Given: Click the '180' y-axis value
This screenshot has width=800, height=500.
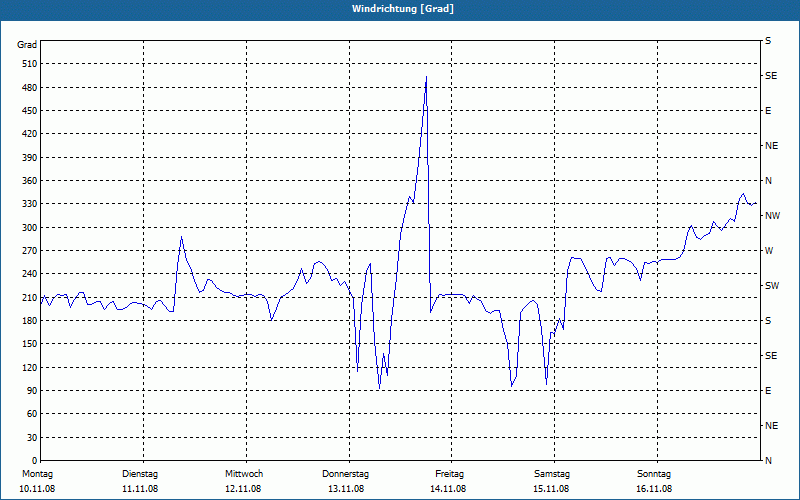Looking at the screenshot, I should [x=30, y=321].
